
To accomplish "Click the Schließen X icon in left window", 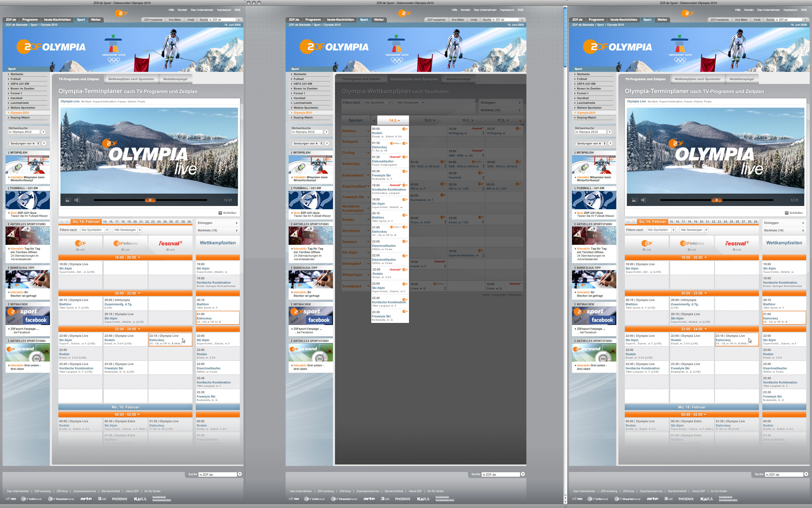I will pos(220,213).
